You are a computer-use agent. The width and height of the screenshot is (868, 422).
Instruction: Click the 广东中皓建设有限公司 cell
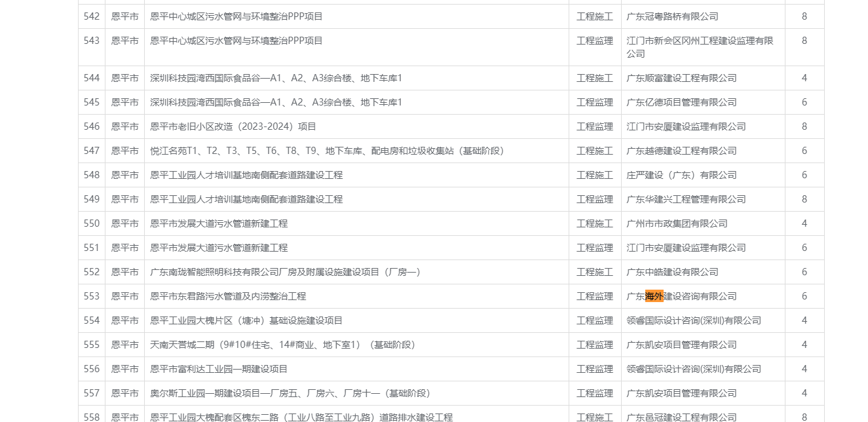click(x=672, y=272)
